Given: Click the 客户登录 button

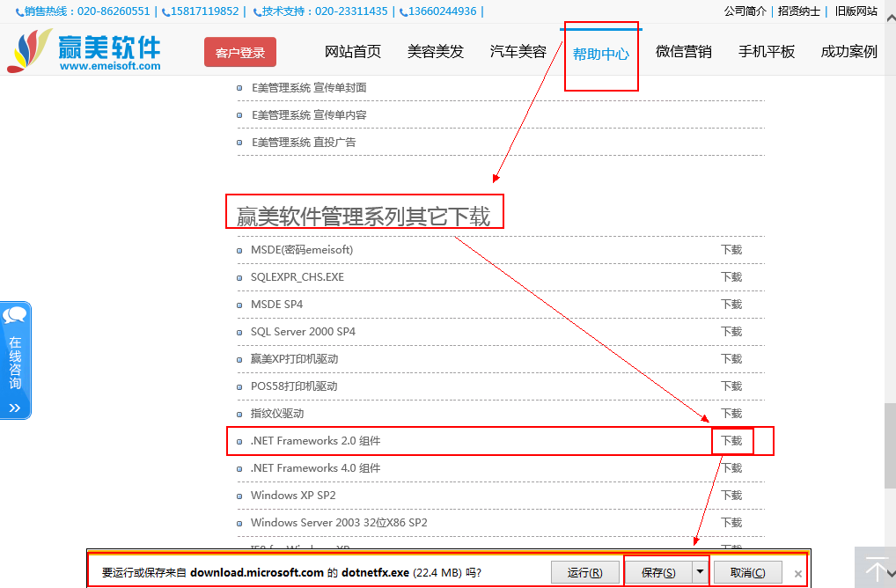Looking at the screenshot, I should [x=240, y=53].
